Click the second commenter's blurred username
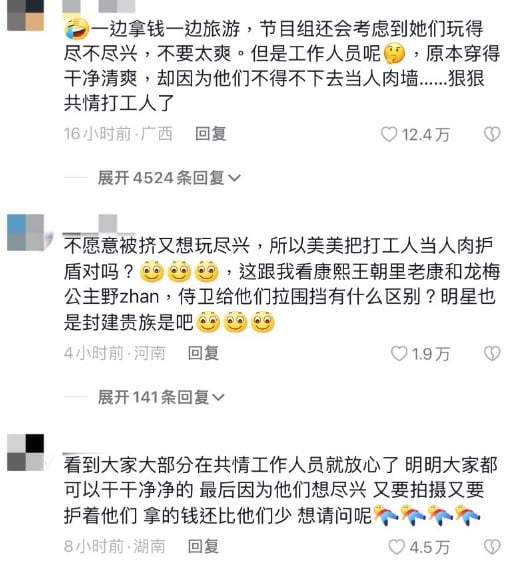Screen dimensions: 524x574 (99, 224)
